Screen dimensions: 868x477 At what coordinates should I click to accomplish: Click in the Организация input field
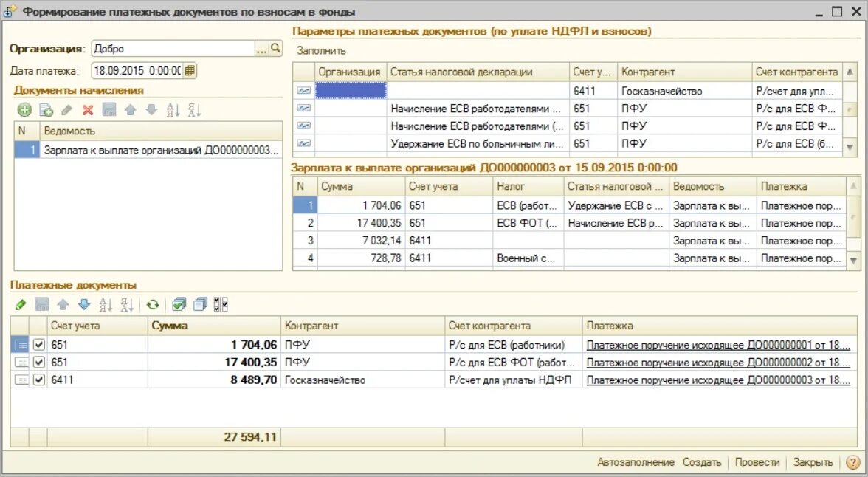[173, 49]
